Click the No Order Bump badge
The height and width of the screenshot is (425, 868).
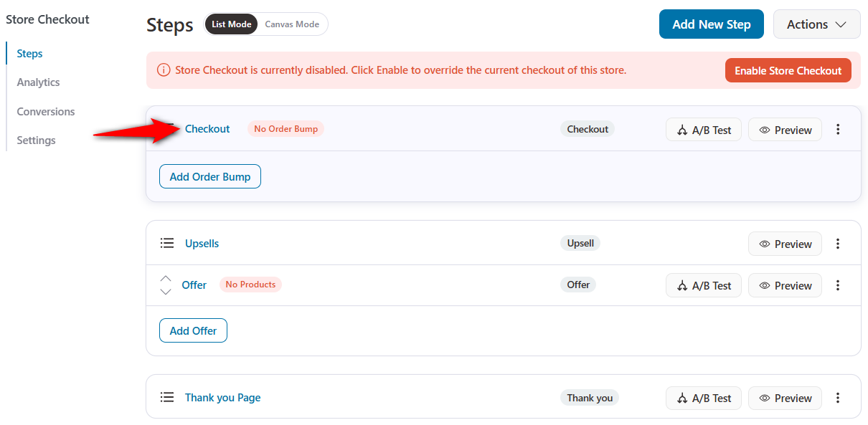coord(286,129)
